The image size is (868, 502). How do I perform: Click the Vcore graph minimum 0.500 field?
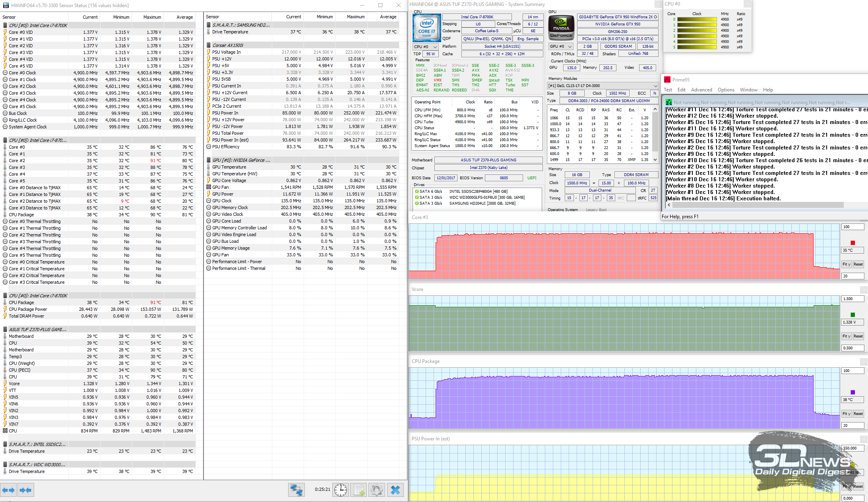pos(852,348)
